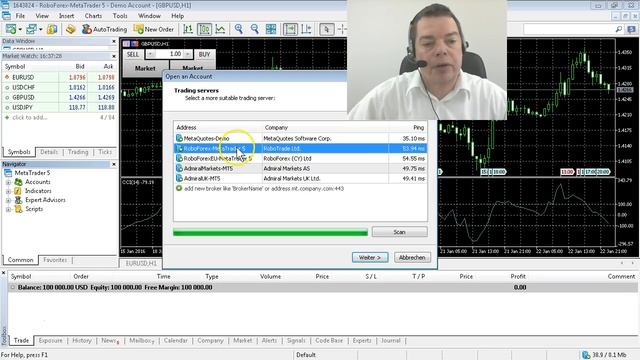The height and width of the screenshot is (360, 640).
Task: Close the Market Watch panel
Action: pos(114,56)
